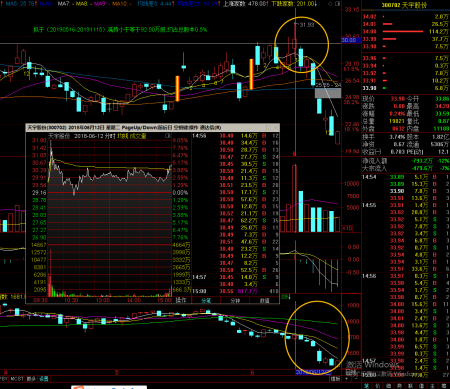Click the 现价 33.98 field
Image resolution: width=450 pixels, height=389 pixels.
(384, 99)
